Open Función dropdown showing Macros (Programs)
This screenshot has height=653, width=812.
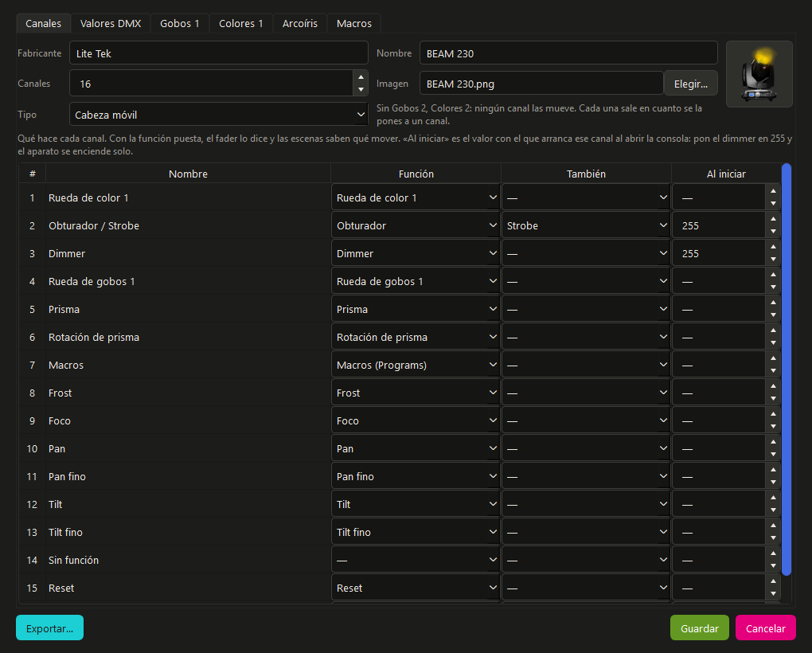pos(416,365)
